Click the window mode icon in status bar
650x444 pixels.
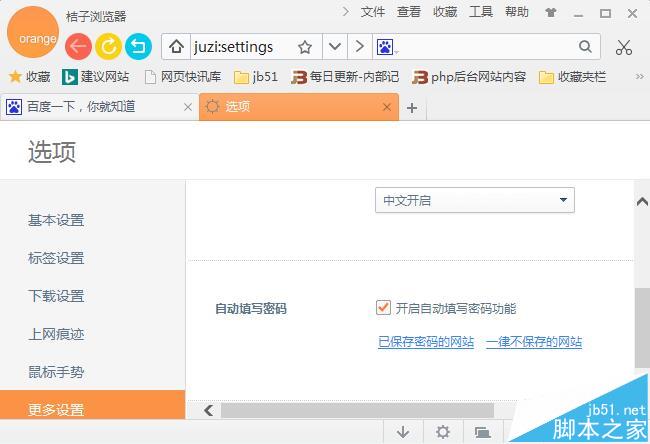483,433
